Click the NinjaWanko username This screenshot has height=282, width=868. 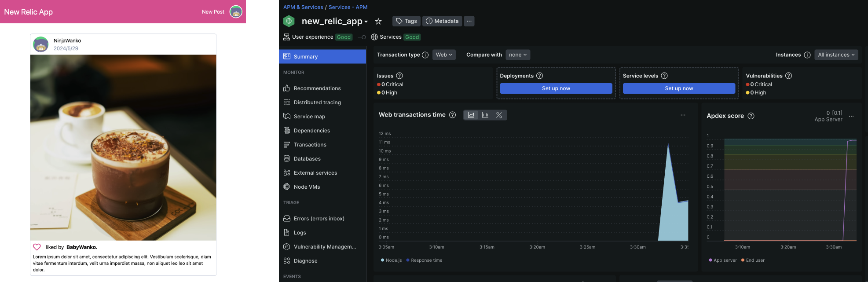(x=67, y=40)
